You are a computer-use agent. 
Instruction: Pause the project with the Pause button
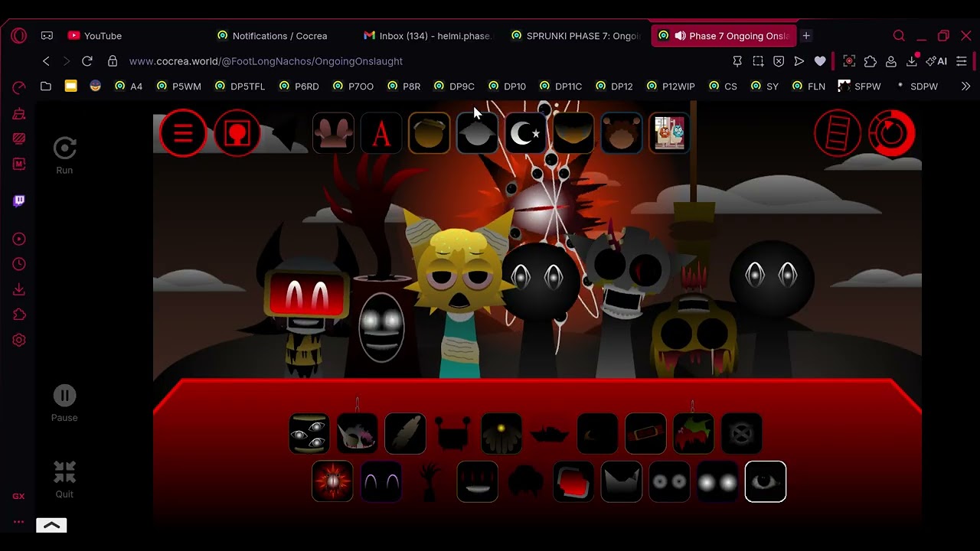(x=64, y=403)
